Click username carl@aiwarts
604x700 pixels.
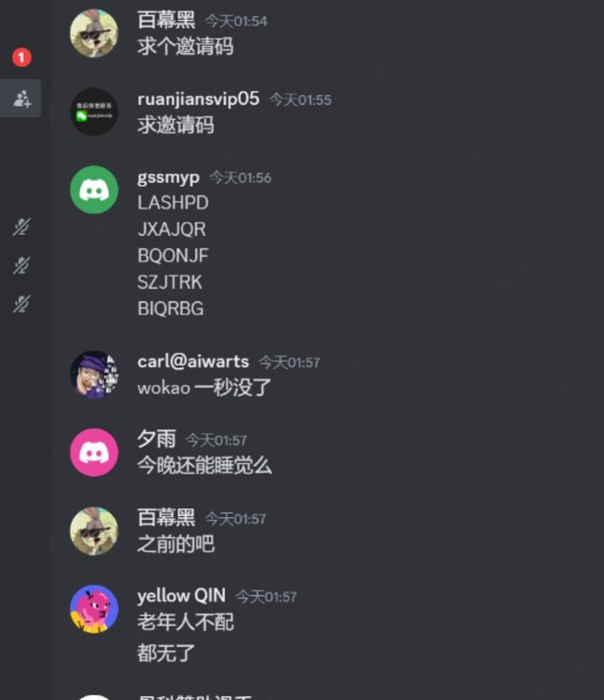[193, 362]
